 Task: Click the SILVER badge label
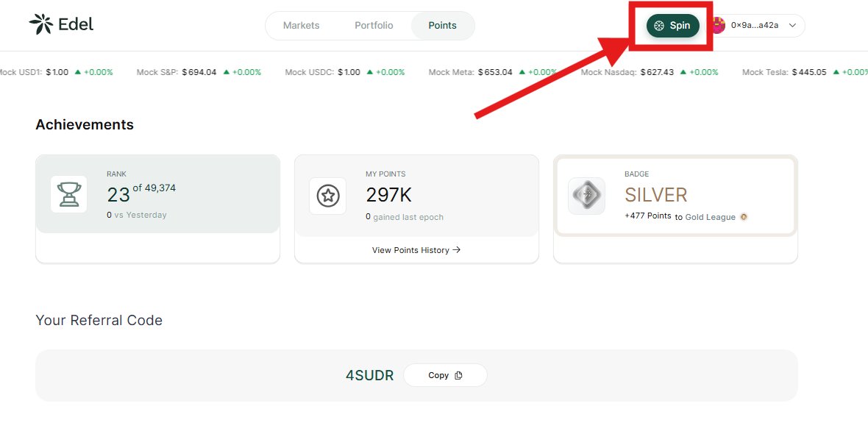[x=656, y=195]
